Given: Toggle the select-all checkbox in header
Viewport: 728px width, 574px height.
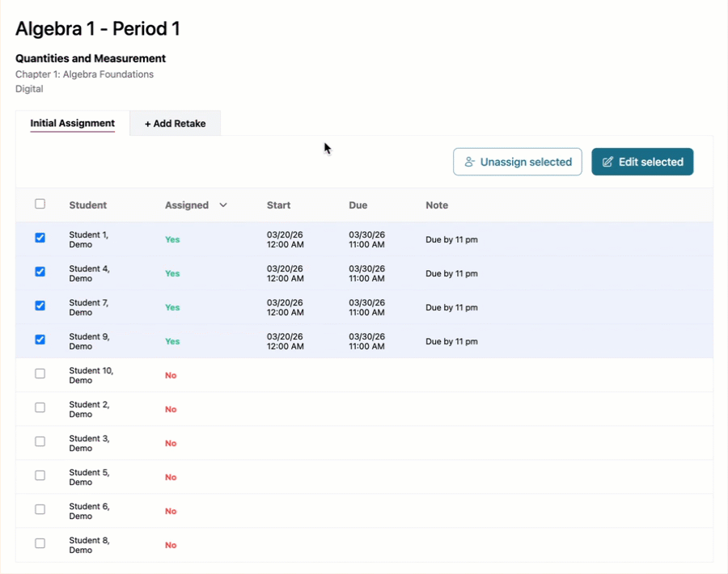Looking at the screenshot, I should tap(40, 205).
